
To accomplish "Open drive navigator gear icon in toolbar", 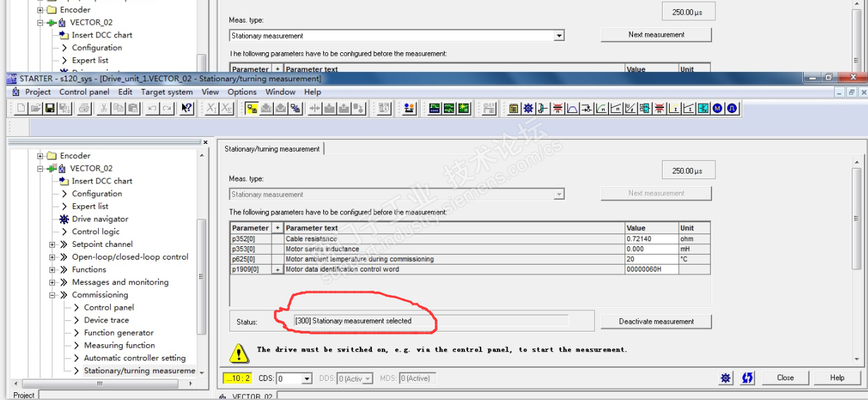I will click(529, 108).
